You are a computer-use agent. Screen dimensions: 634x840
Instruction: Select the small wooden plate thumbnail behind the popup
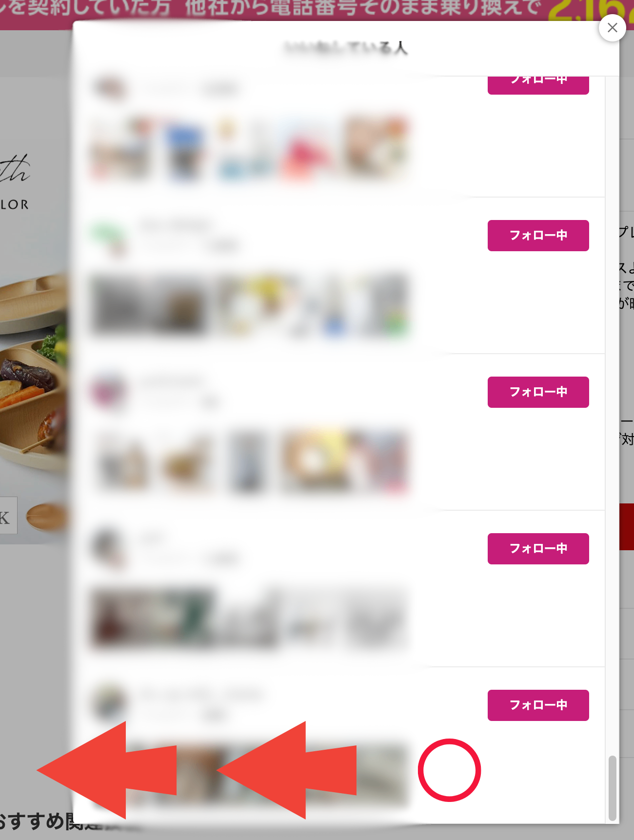47,517
